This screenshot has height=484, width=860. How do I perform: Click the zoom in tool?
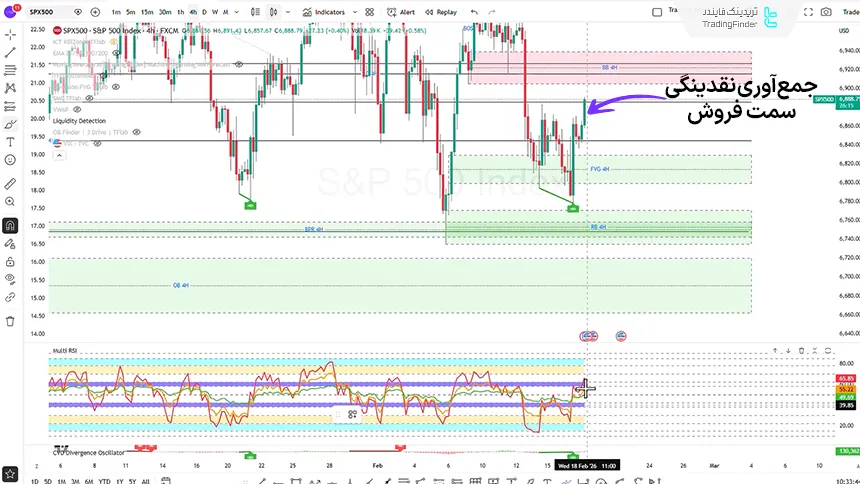tap(10, 202)
